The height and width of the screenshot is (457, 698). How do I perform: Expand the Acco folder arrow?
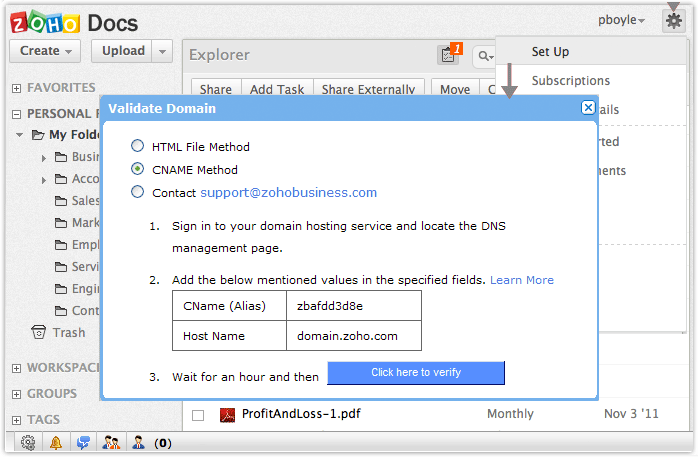44,180
